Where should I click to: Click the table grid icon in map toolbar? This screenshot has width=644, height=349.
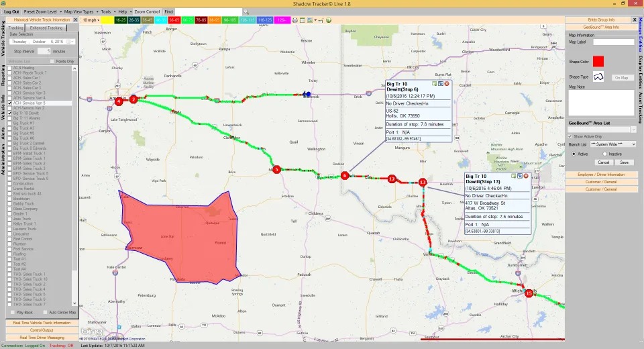coord(303,20)
